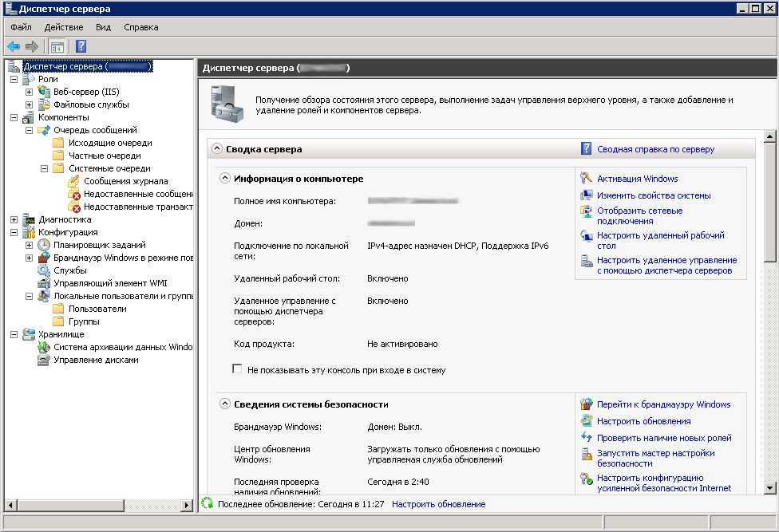Image resolution: width=779 pixels, height=532 pixels.
Task: Click the Планировщик заданий clock icon
Action: (44, 245)
